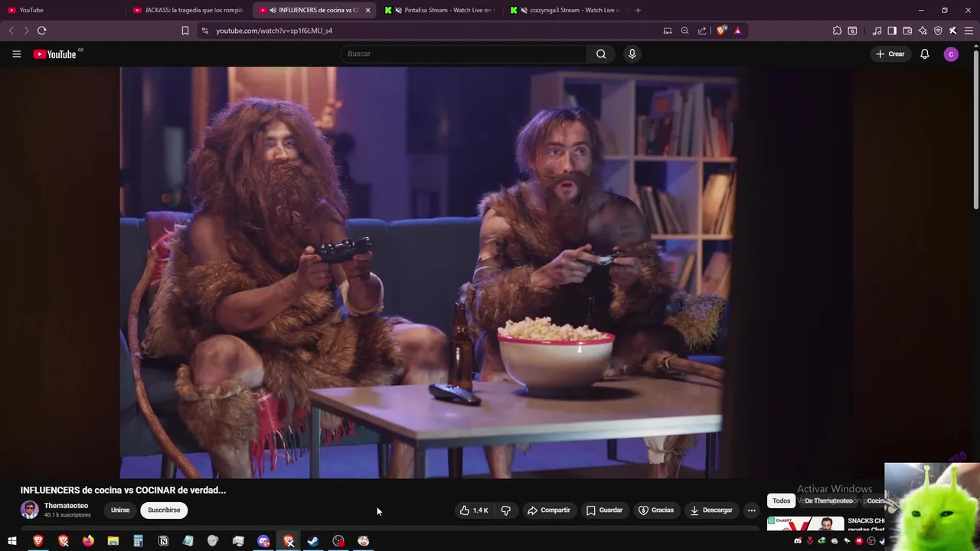
Task: Open the browser main hamburger menu
Action: (x=967, y=31)
